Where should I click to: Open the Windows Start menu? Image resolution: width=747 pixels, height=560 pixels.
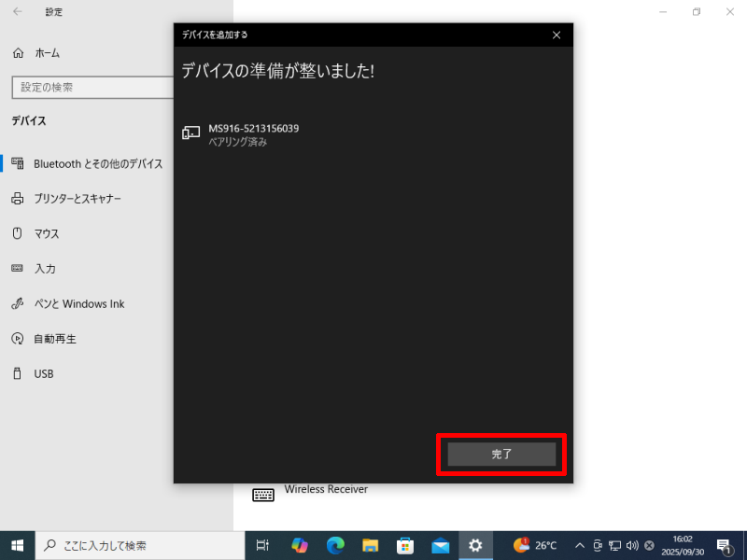point(17,545)
